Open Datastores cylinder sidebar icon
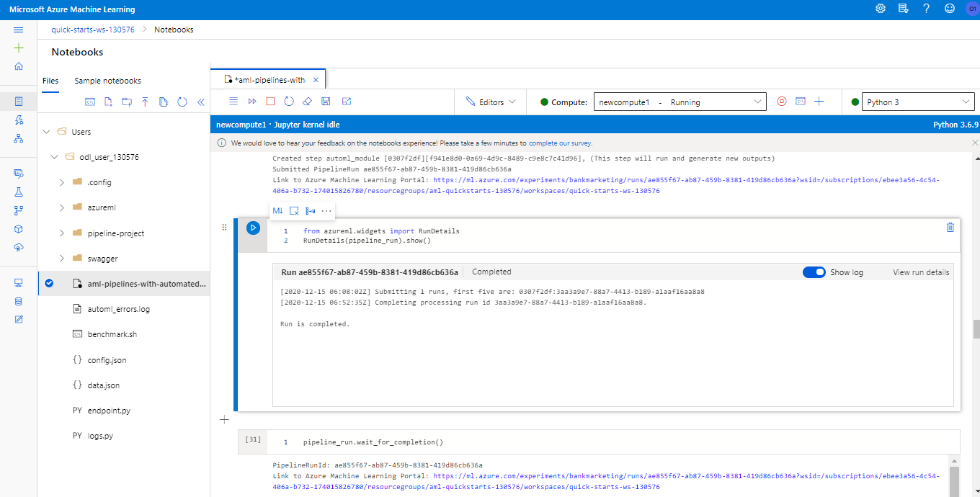 pos(19,300)
